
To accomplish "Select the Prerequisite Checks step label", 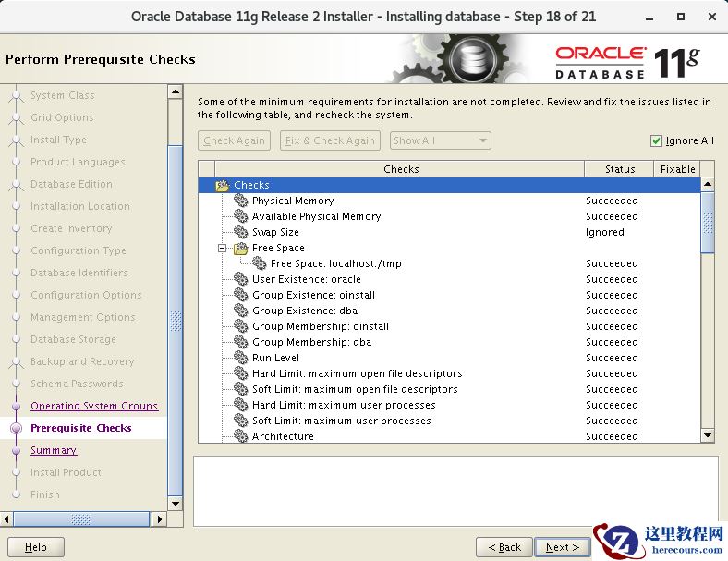I will [81, 428].
